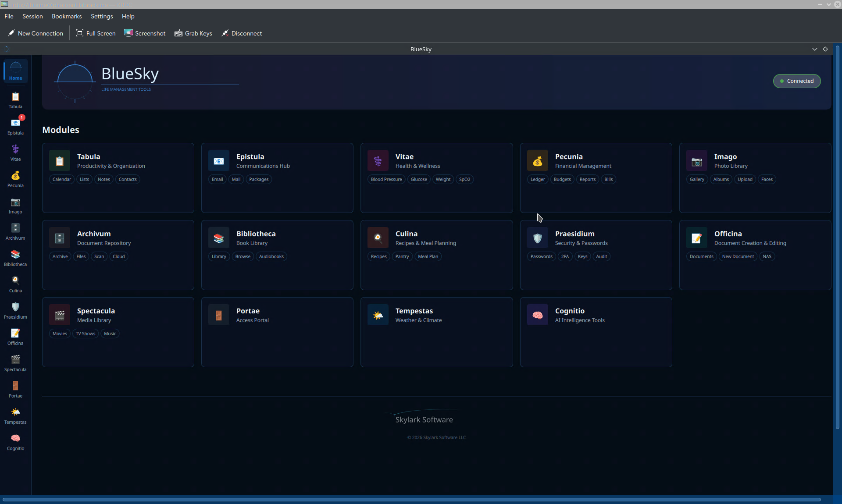Viewport: 842px width, 504px height.
Task: Return to Home using the sidebar icon
Action: [x=15, y=70]
